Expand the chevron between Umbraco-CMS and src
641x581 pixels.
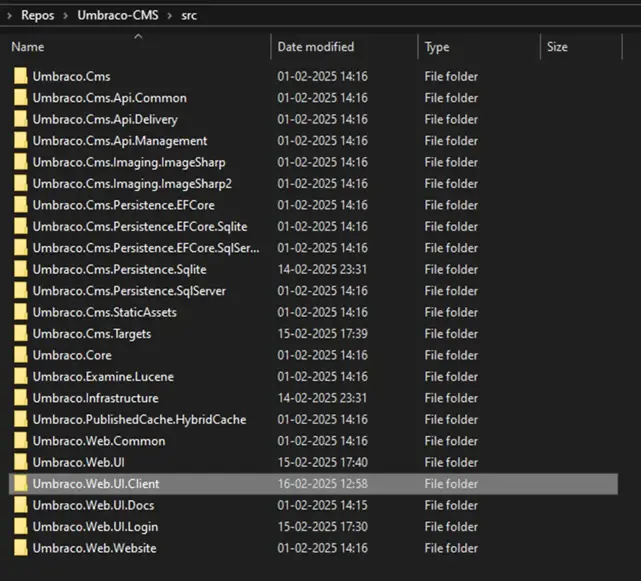click(x=169, y=16)
